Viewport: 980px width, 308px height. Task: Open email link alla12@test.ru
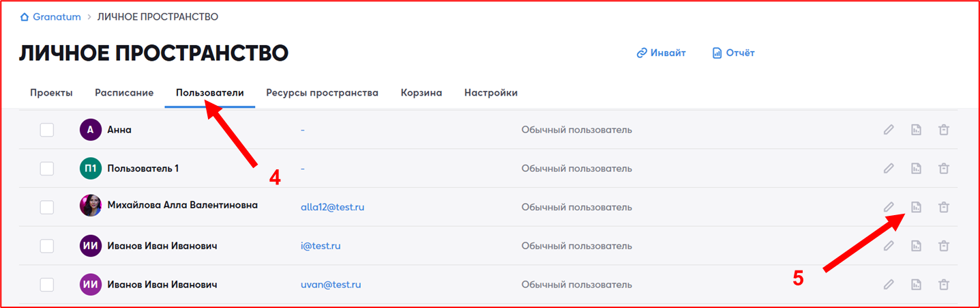[x=332, y=207]
